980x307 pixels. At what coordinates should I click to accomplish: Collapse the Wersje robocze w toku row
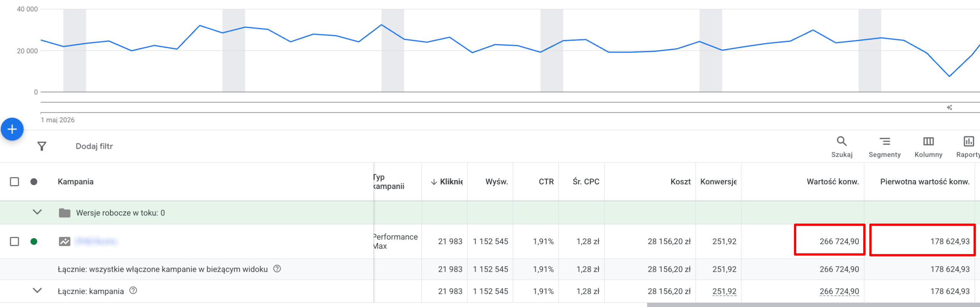(x=37, y=212)
